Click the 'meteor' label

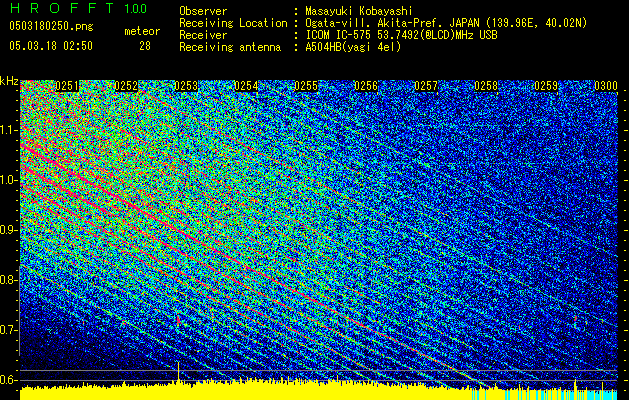coord(142,31)
